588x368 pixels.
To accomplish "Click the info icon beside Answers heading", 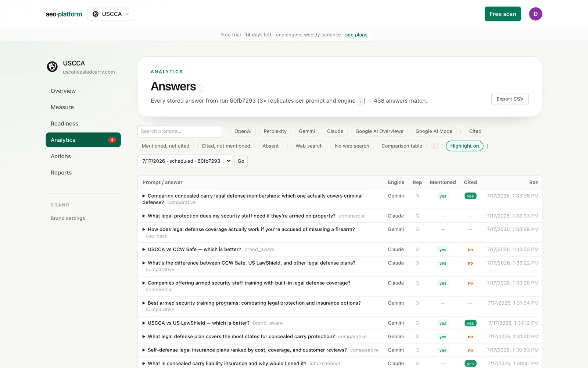I will coord(201,89).
